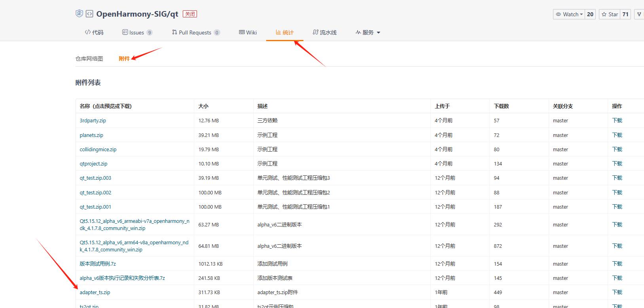The image size is (644, 308).
Task: Click 下载 for planets.zip row
Action: coord(617,135)
